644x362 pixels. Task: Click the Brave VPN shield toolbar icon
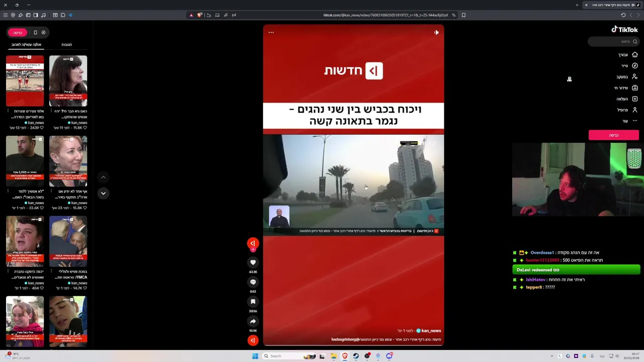13,15
